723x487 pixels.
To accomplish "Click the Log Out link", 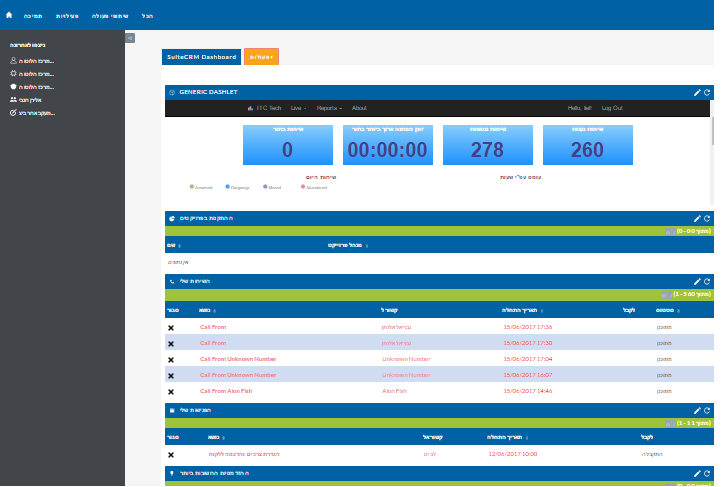I will [x=612, y=108].
